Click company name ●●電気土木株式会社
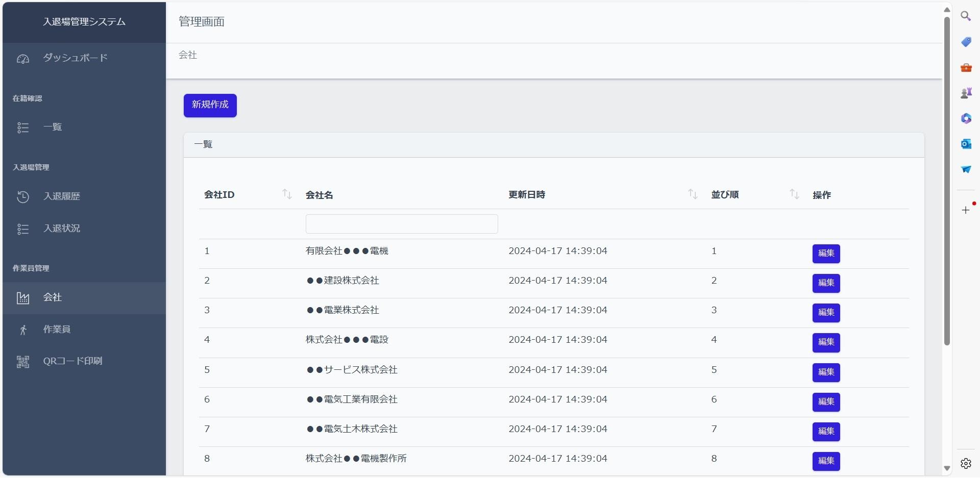This screenshot has height=478, width=980. (x=352, y=429)
